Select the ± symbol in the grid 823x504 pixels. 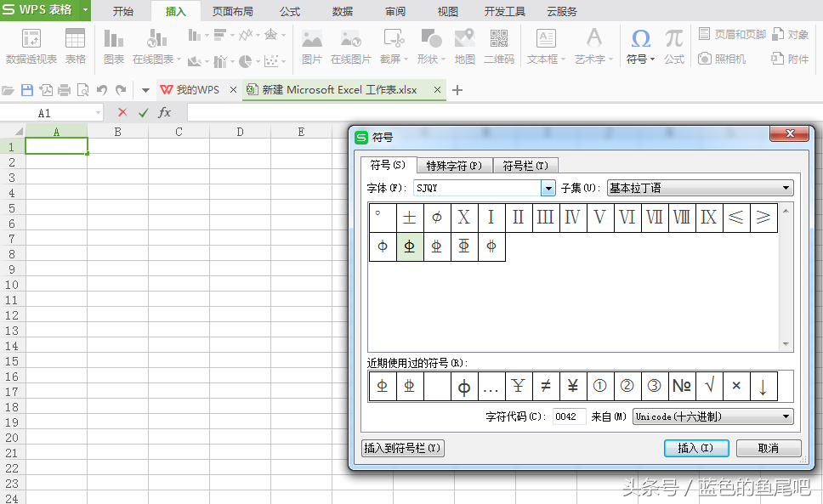coord(410,217)
